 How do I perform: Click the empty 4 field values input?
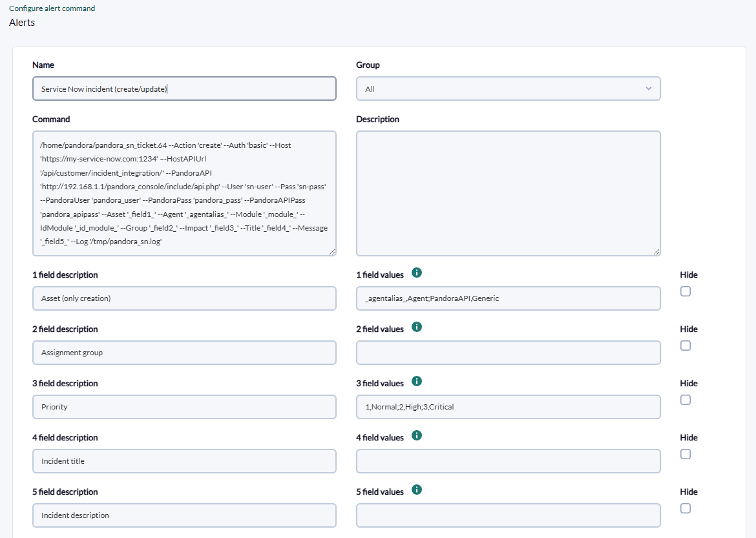508,461
